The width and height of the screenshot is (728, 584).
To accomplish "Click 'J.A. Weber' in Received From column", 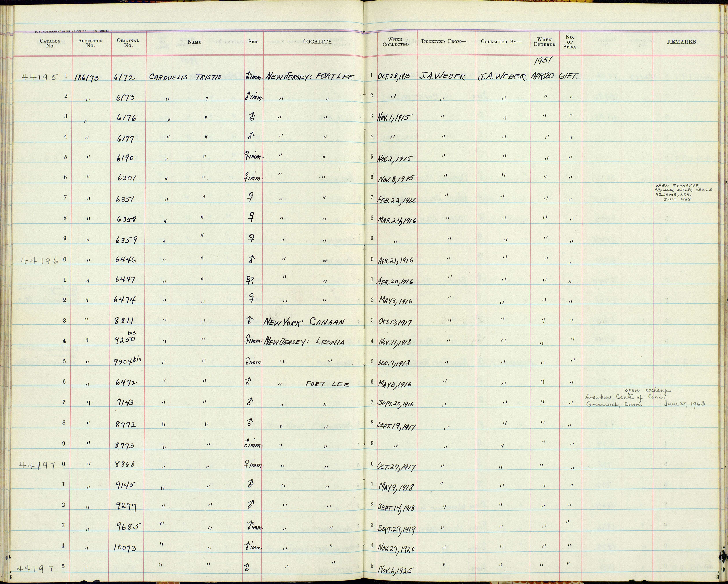I will 442,77.
